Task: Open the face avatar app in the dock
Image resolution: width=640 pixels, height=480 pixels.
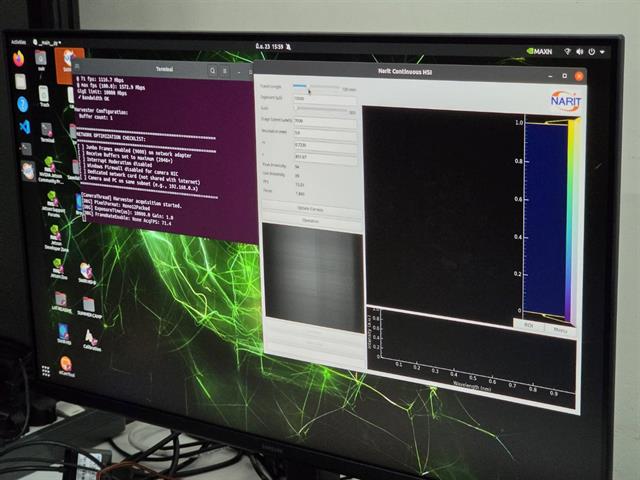Action: click(28, 171)
